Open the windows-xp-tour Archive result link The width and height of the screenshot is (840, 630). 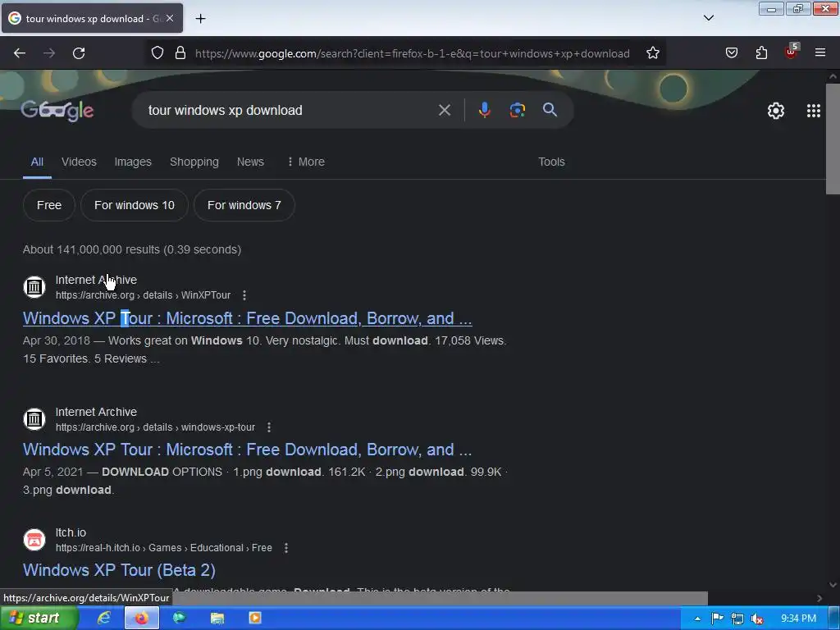point(247,450)
